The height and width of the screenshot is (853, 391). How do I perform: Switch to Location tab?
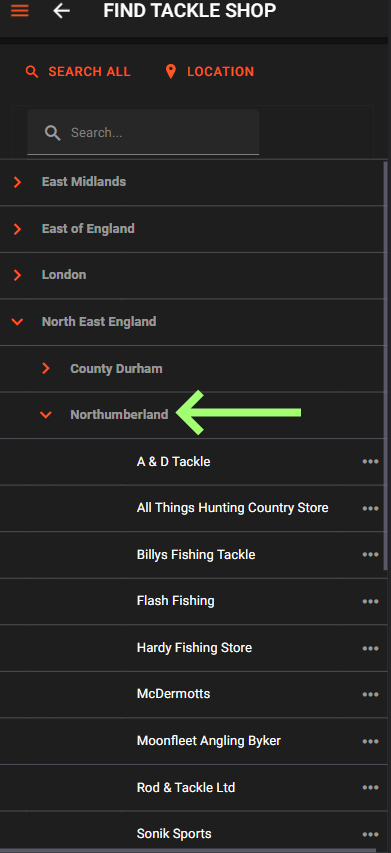pyautogui.click(x=209, y=71)
